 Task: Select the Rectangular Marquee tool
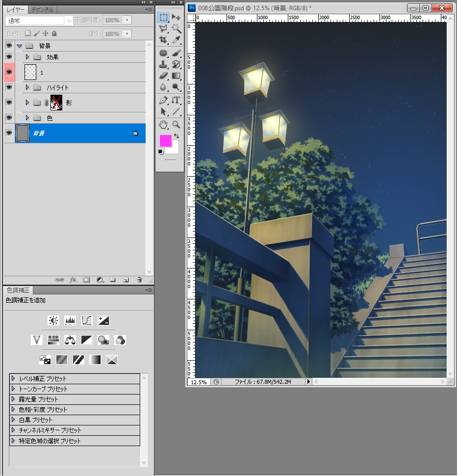click(x=163, y=17)
